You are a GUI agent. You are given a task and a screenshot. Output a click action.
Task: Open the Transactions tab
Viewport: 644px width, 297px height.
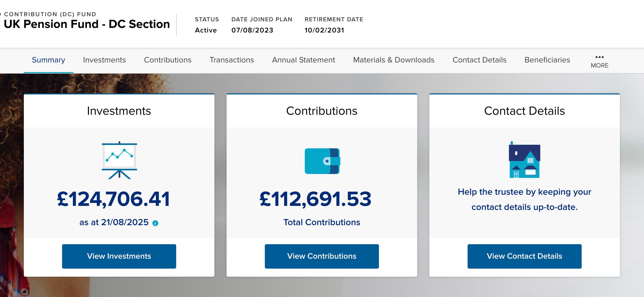(x=232, y=60)
